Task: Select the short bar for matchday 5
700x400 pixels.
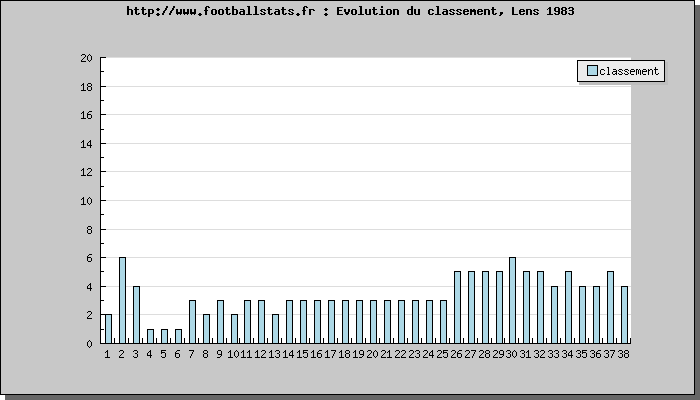Action: click(164, 336)
